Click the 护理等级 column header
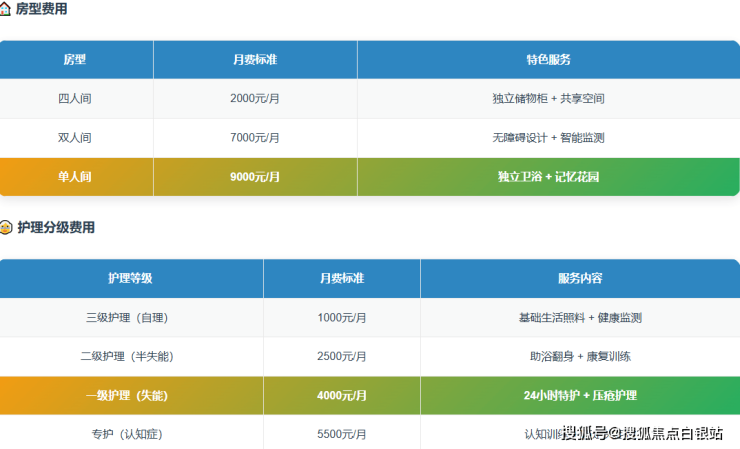This screenshot has height=449, width=740. [130, 279]
